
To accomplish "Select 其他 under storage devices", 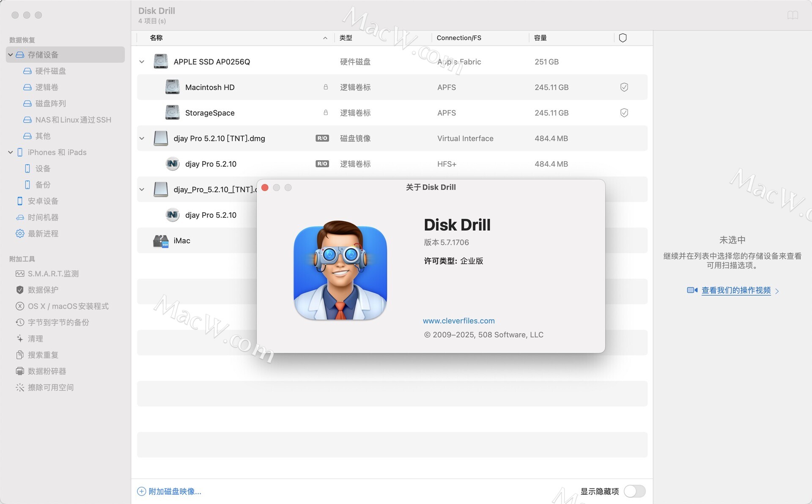I will [x=43, y=136].
